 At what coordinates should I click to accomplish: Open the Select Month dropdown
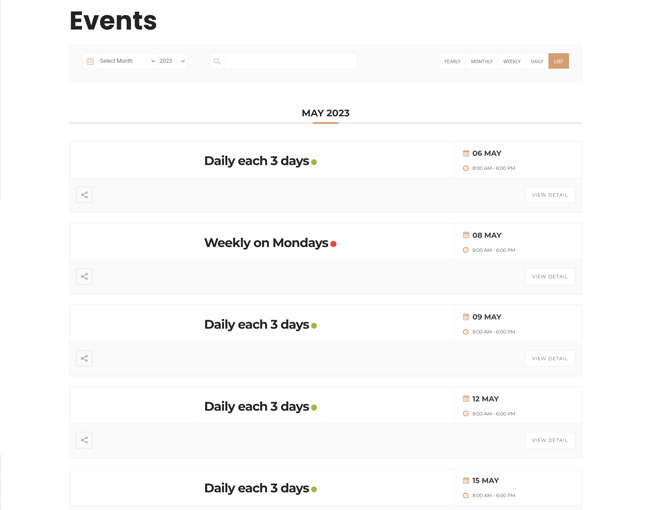[126, 61]
